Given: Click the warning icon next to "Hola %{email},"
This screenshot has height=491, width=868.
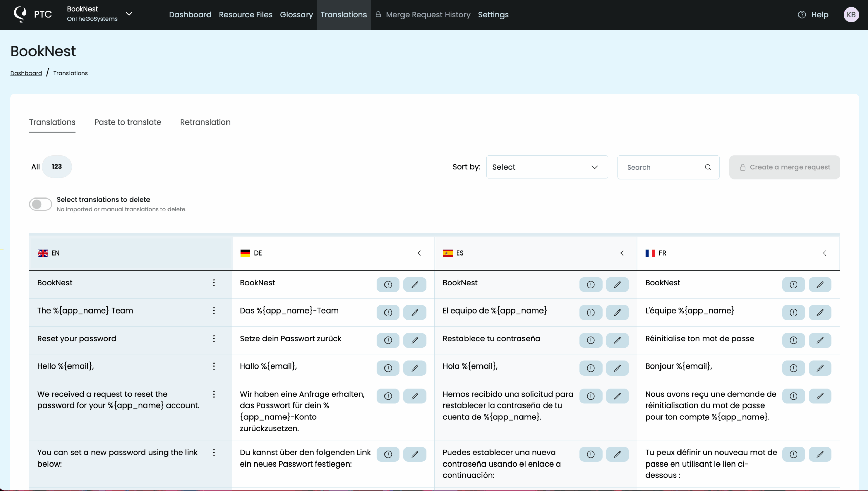Looking at the screenshot, I should 591,368.
